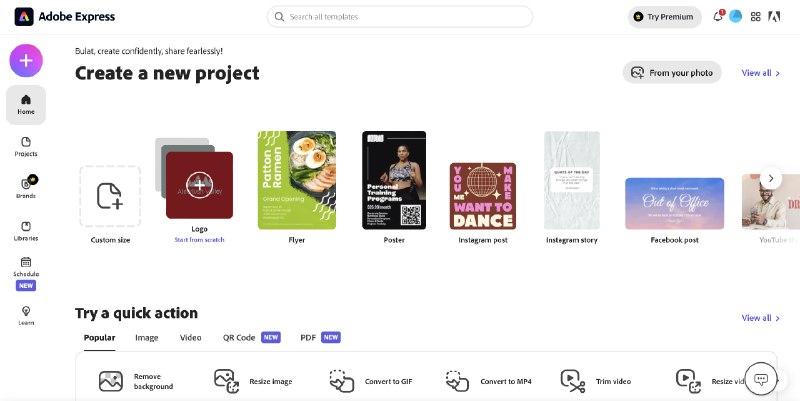Switch to the Image quick action tab
This screenshot has width=800, height=401.
point(146,338)
